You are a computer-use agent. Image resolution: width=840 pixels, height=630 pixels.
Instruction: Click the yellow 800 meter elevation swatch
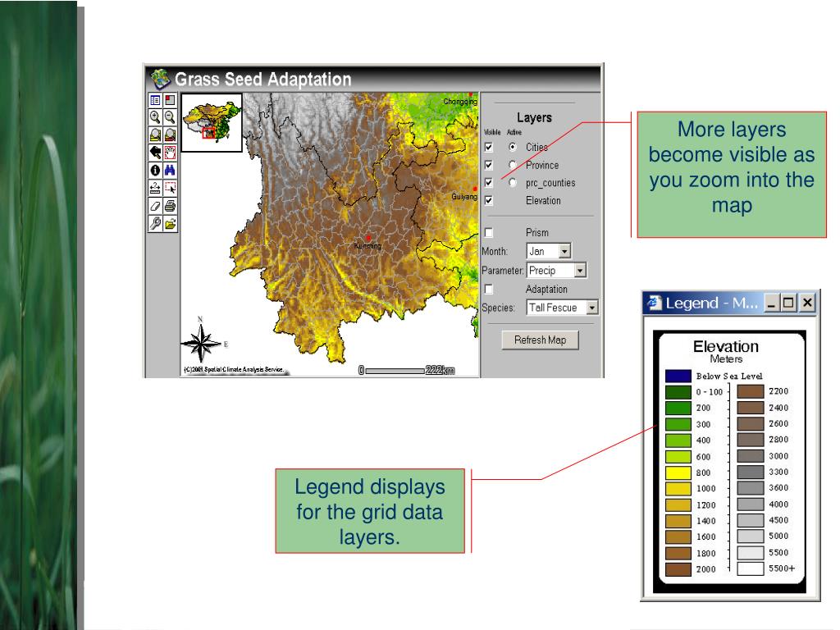[678, 472]
